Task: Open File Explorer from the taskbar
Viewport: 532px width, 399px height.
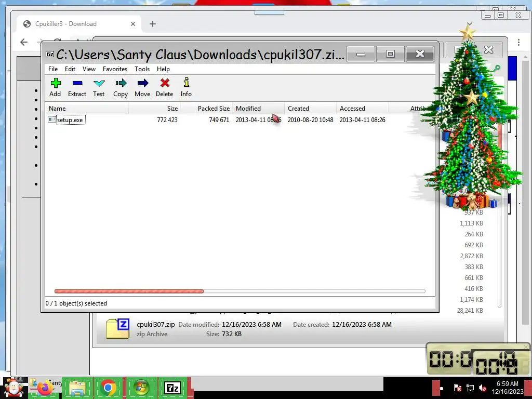Action: click(x=77, y=388)
